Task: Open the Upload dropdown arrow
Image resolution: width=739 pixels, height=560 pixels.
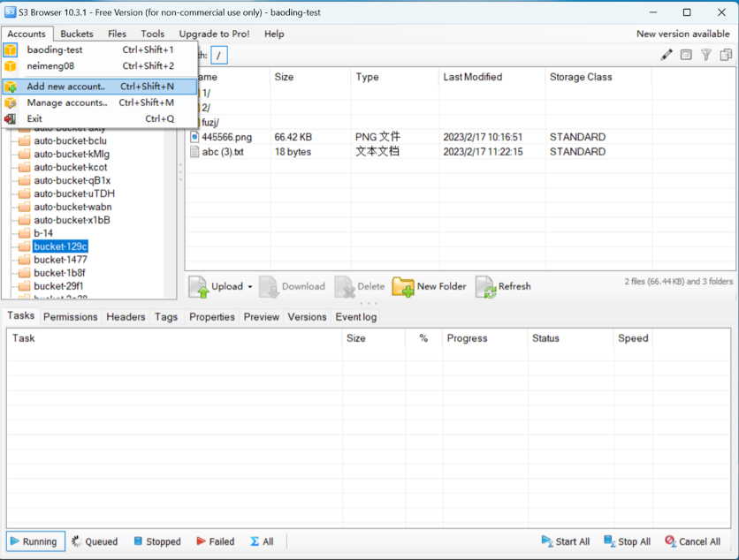Action: (250, 287)
